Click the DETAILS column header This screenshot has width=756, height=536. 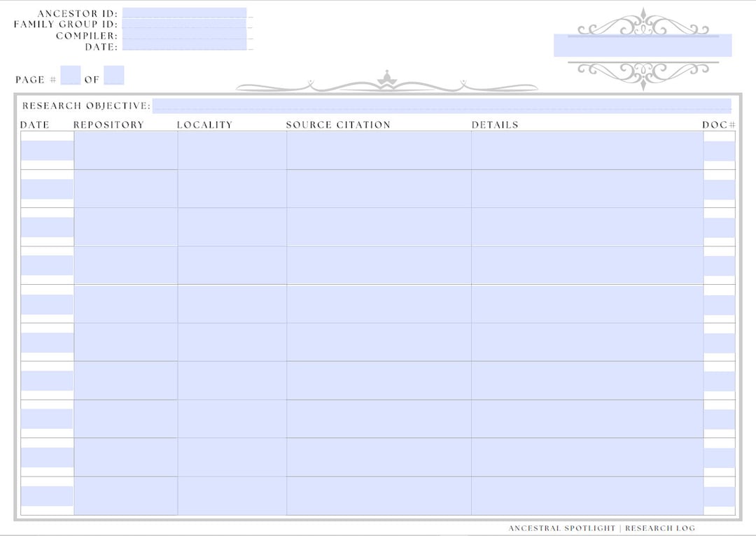[x=496, y=125]
